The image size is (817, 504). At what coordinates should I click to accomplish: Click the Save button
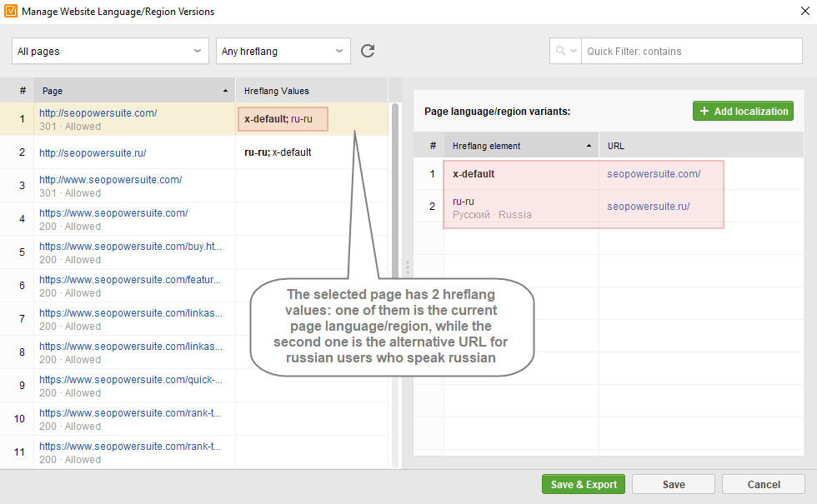[x=674, y=484]
